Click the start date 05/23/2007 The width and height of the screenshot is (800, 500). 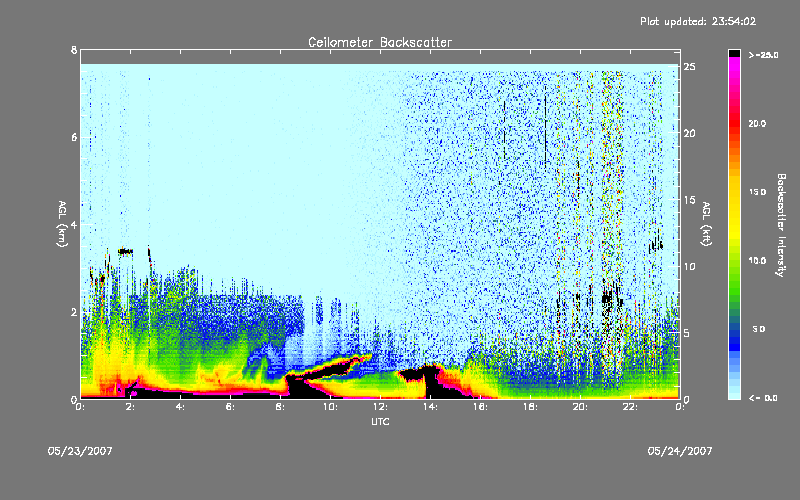coord(80,451)
